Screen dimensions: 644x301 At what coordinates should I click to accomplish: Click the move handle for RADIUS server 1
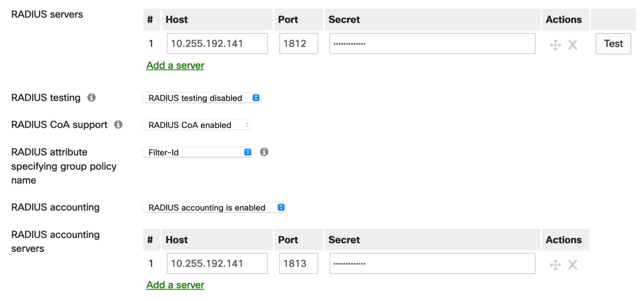(x=555, y=45)
